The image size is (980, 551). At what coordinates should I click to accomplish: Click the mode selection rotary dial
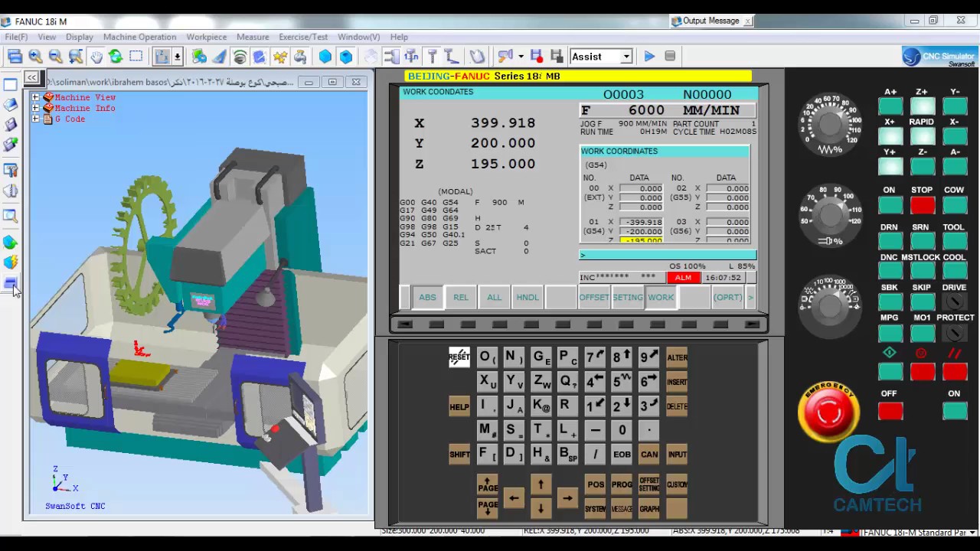pos(830,306)
